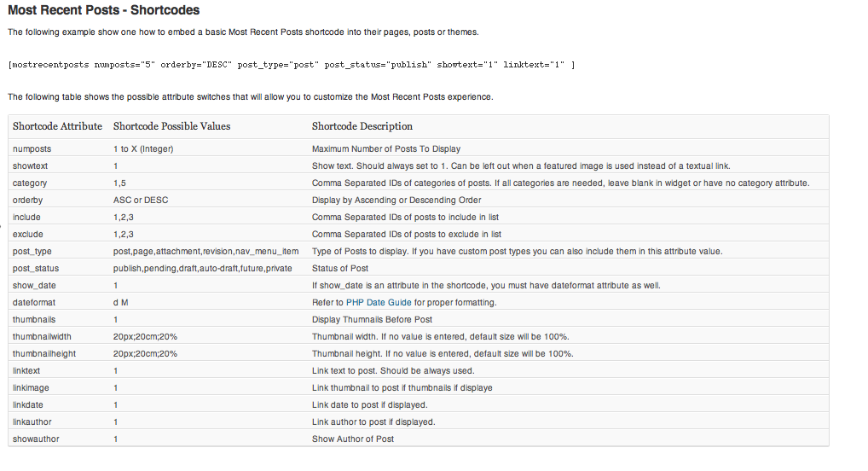Viewport: 868px width, 471px height.
Task: Select the Shortcode Attribute column header
Action: point(58,126)
